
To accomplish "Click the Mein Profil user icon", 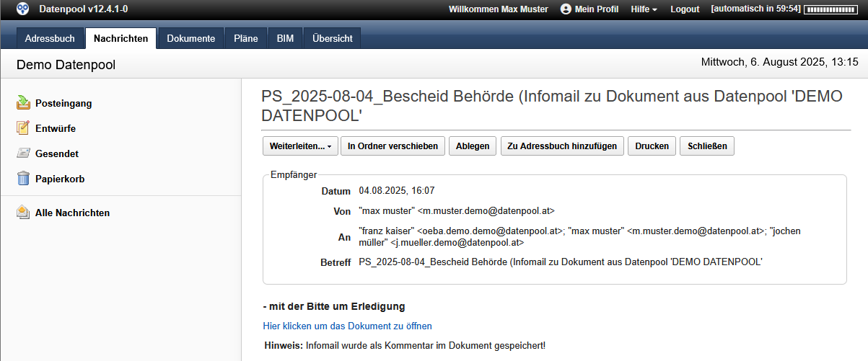I will click(x=566, y=9).
